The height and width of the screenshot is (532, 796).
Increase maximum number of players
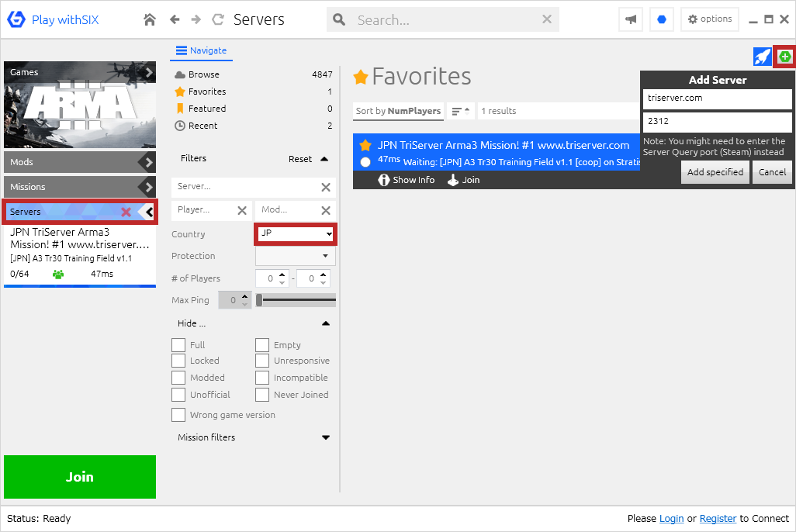tap(324, 275)
